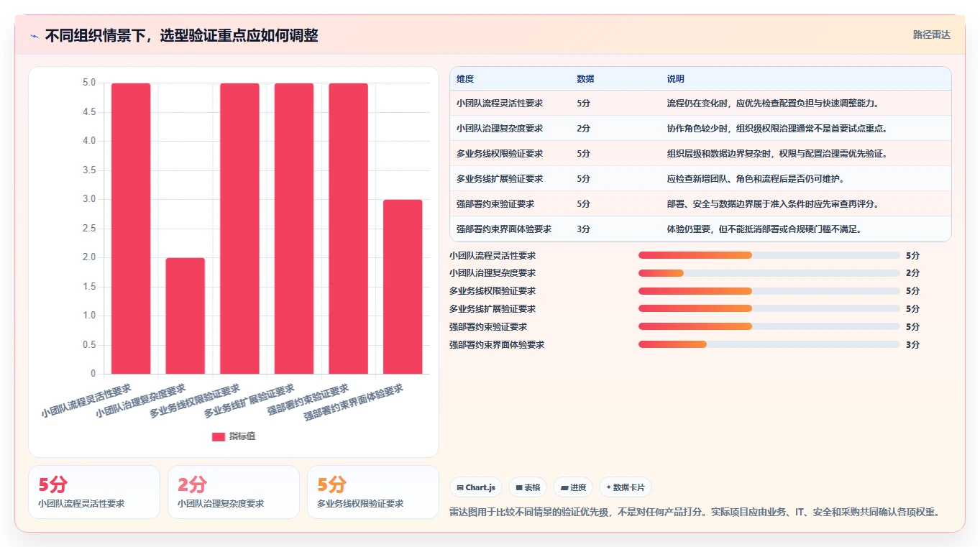980x547 pixels.
Task: Click the description 体验仍重要，但不能抵消部署
Action: (764, 229)
